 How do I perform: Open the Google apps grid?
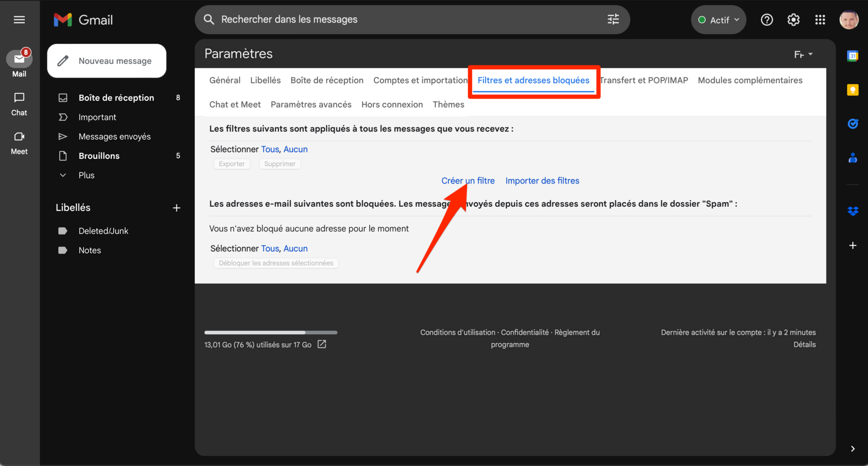point(820,20)
